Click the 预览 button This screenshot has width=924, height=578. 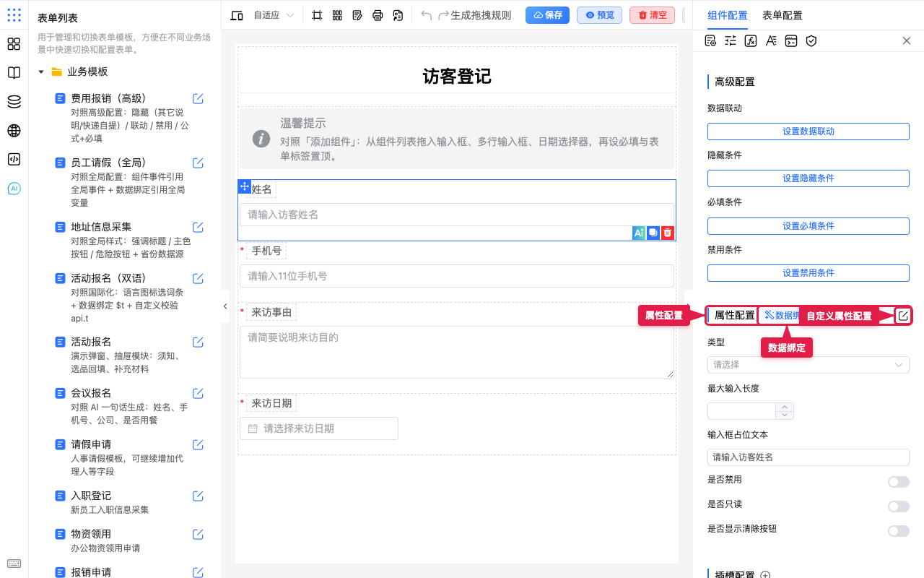coord(599,15)
